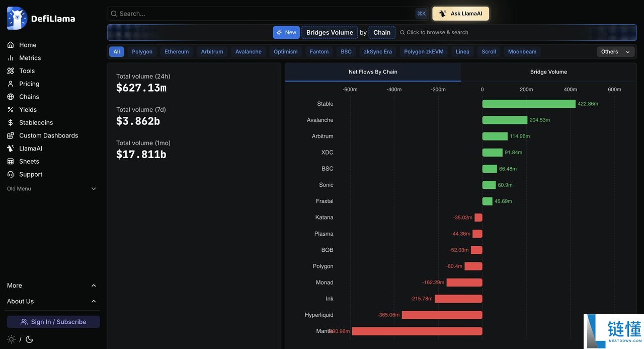Click the Stablecoins dollar icon
Viewport: 644px width, 349px height.
coord(11,122)
